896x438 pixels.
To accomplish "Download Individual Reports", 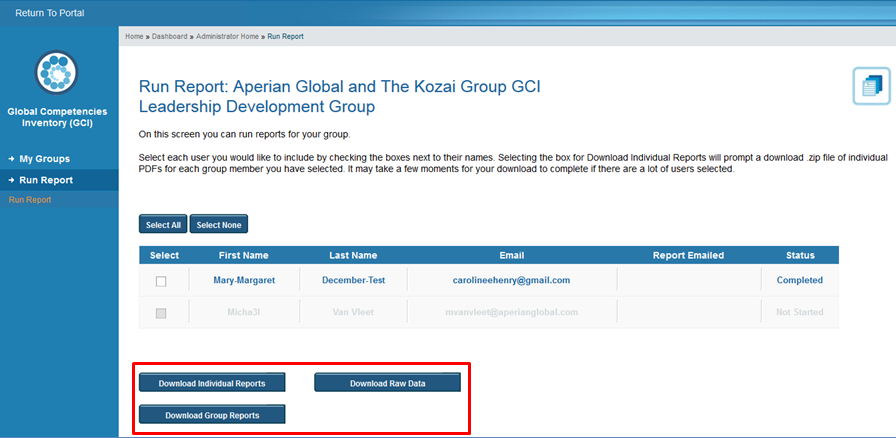I will tap(212, 383).
